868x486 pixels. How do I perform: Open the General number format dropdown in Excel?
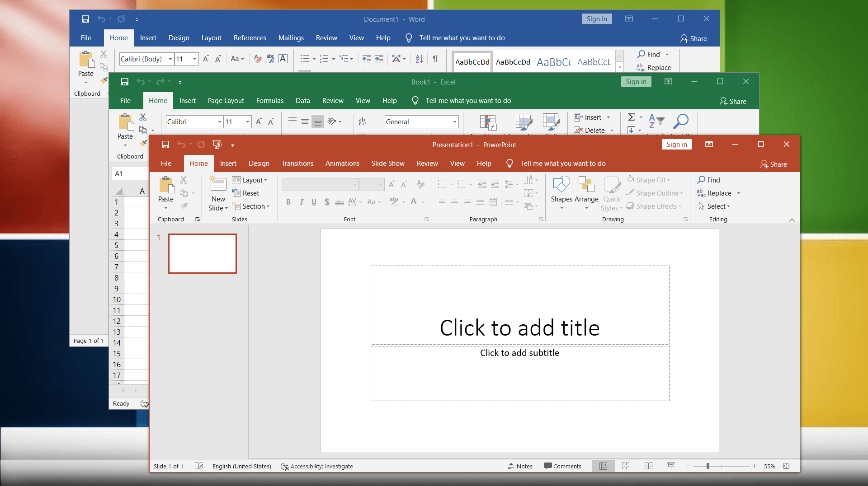tap(454, 121)
